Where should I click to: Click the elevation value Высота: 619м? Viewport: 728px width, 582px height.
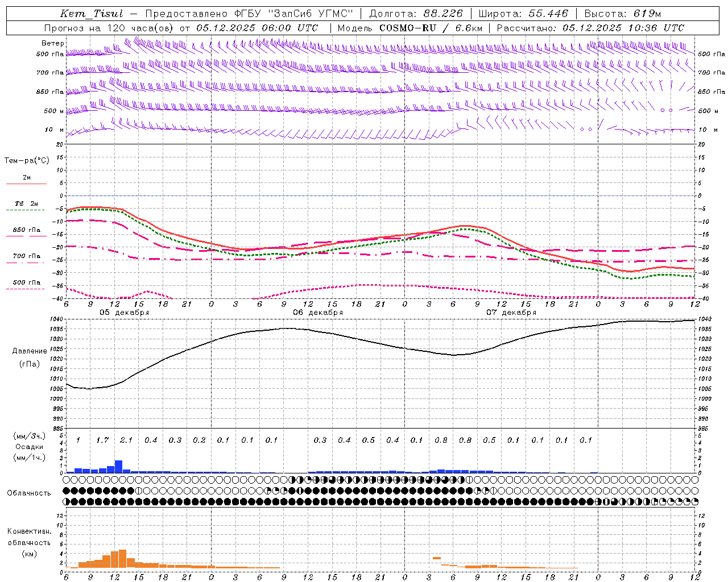(x=623, y=14)
